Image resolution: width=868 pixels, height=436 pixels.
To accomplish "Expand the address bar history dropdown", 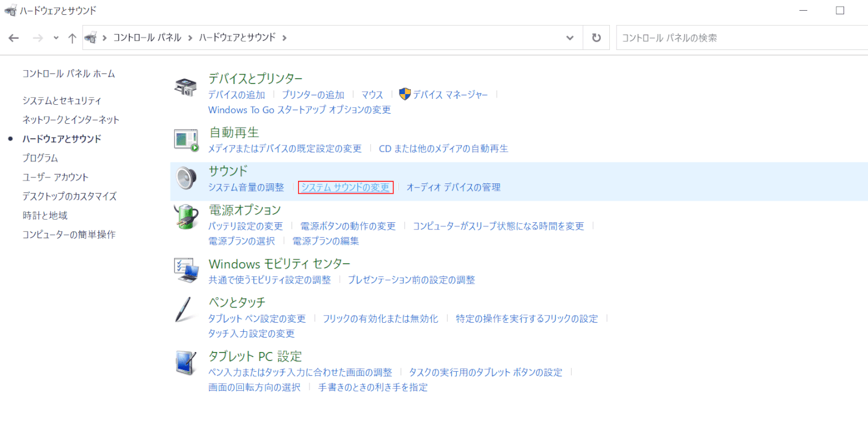I will 570,38.
